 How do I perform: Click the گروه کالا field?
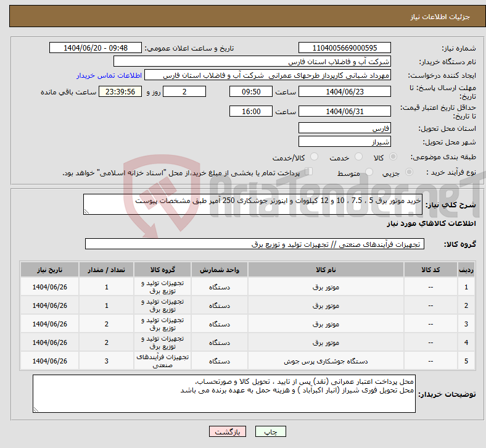click(x=255, y=244)
